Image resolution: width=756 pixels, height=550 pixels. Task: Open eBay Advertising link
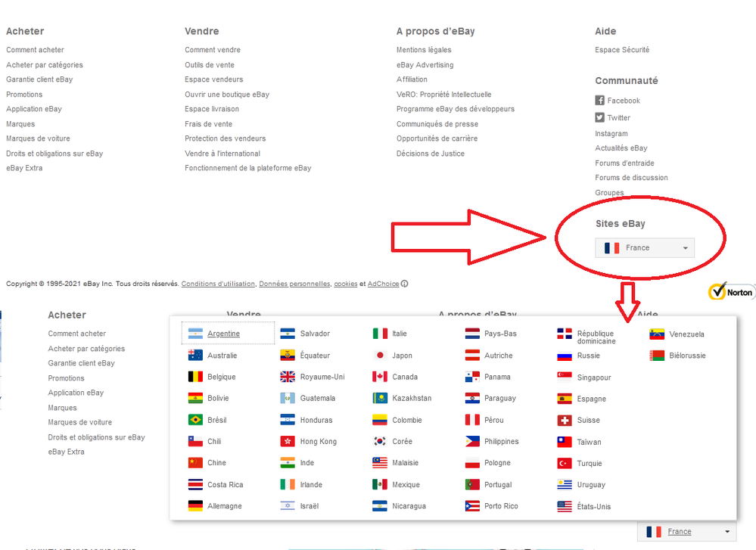tap(425, 64)
